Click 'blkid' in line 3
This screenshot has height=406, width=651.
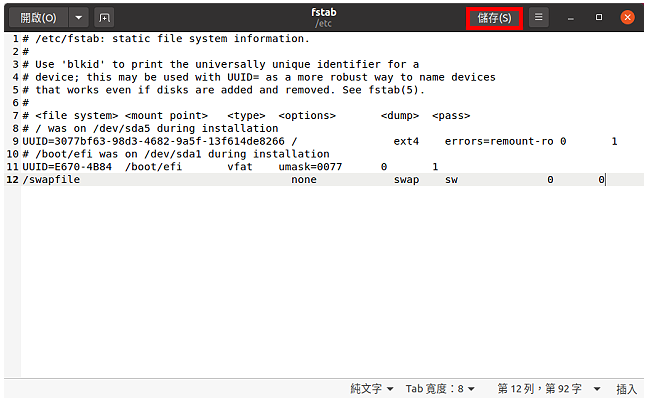[x=83, y=64]
